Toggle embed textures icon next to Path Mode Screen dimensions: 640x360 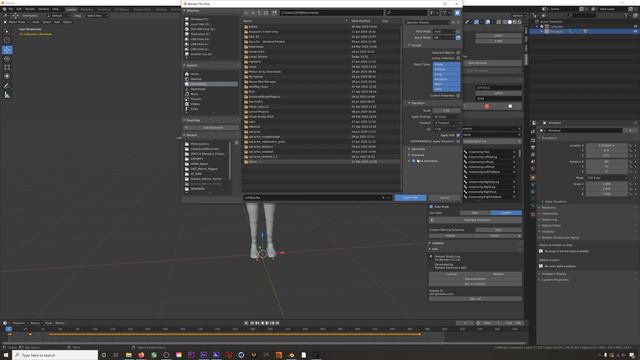pos(458,31)
